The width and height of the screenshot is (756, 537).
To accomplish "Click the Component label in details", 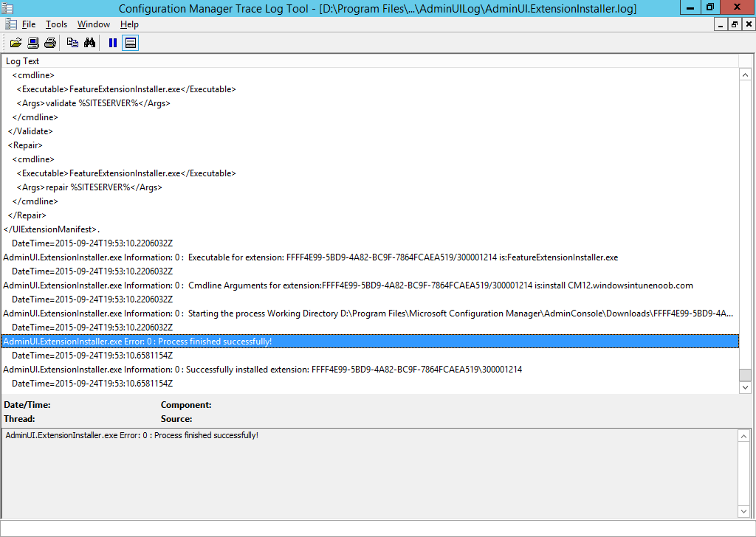I will coord(186,405).
